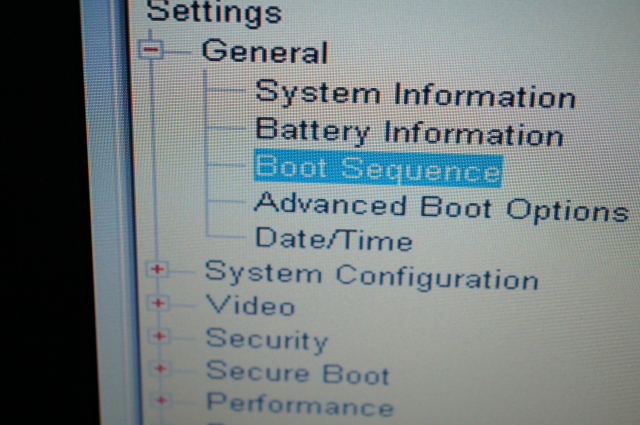
Task: Expand the Secure Boot node
Action: 160,369
